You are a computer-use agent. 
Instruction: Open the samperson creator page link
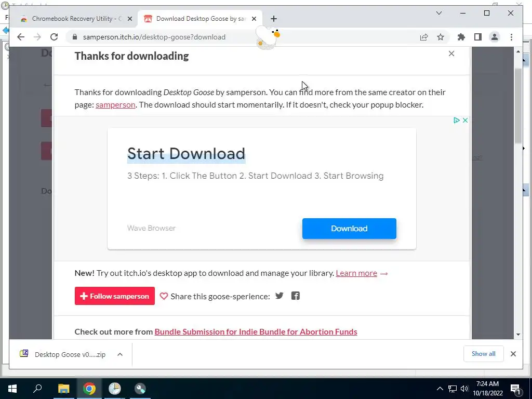(x=115, y=105)
